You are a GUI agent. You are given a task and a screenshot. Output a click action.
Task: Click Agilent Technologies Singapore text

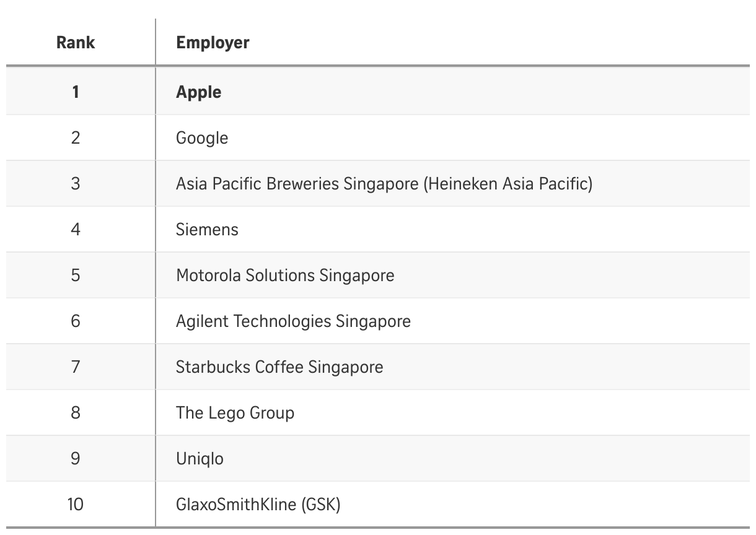(x=293, y=321)
